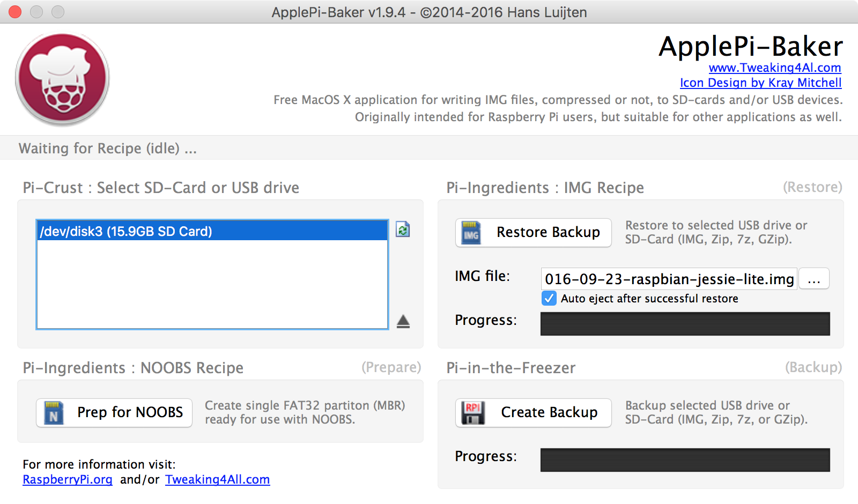Open Tweaking4All.com link at bottom
The width and height of the screenshot is (858, 504).
click(x=217, y=479)
